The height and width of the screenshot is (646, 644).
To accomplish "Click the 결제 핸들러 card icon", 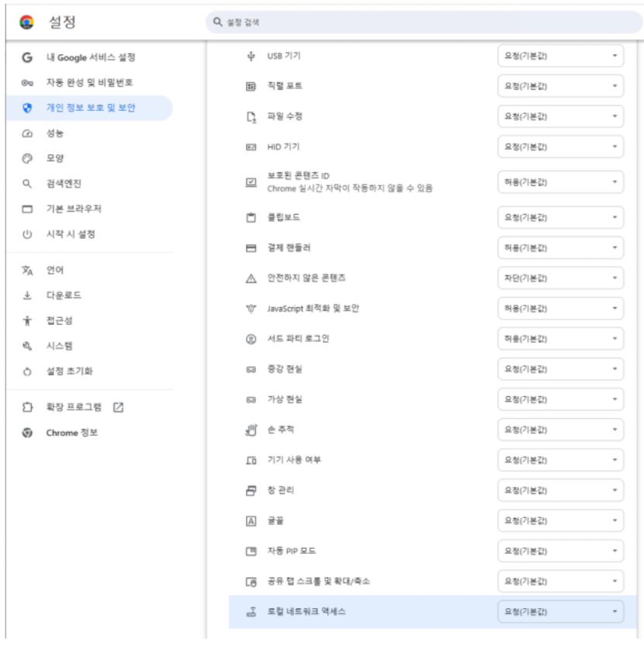I will [251, 248].
